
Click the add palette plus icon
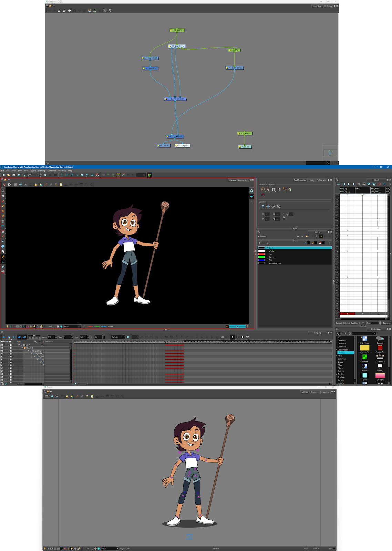click(x=298, y=236)
